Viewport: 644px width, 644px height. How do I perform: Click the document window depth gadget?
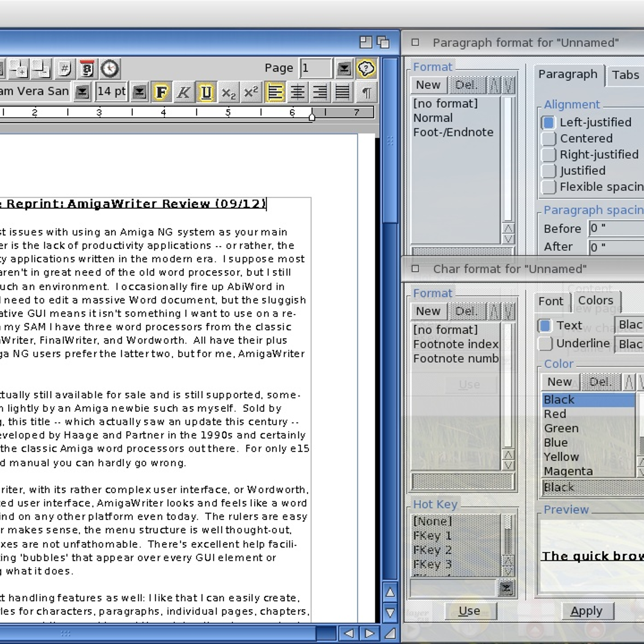[x=383, y=42]
